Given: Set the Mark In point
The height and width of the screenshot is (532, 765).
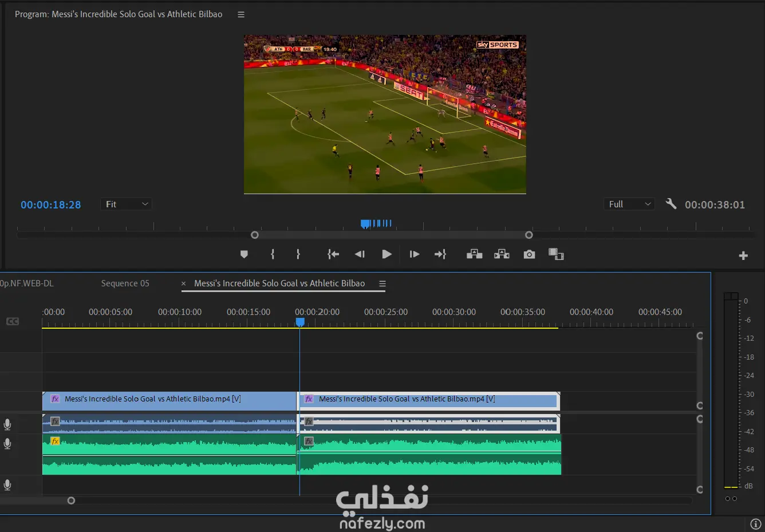Looking at the screenshot, I should click(x=273, y=254).
